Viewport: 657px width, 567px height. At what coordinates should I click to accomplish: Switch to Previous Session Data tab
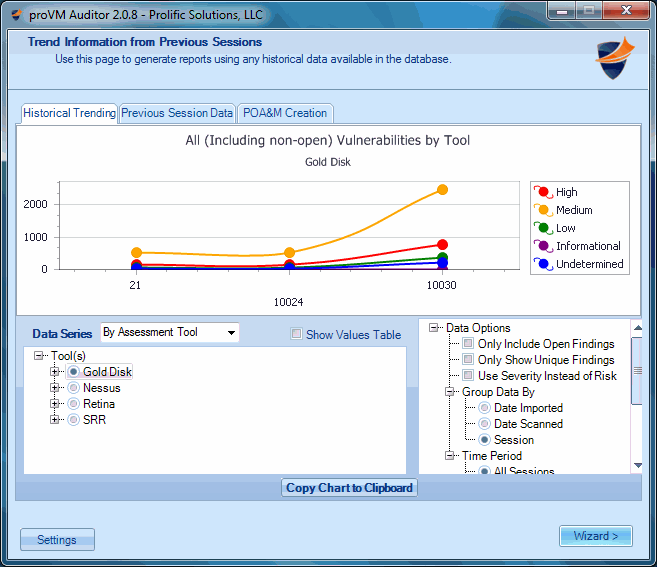coord(177,113)
